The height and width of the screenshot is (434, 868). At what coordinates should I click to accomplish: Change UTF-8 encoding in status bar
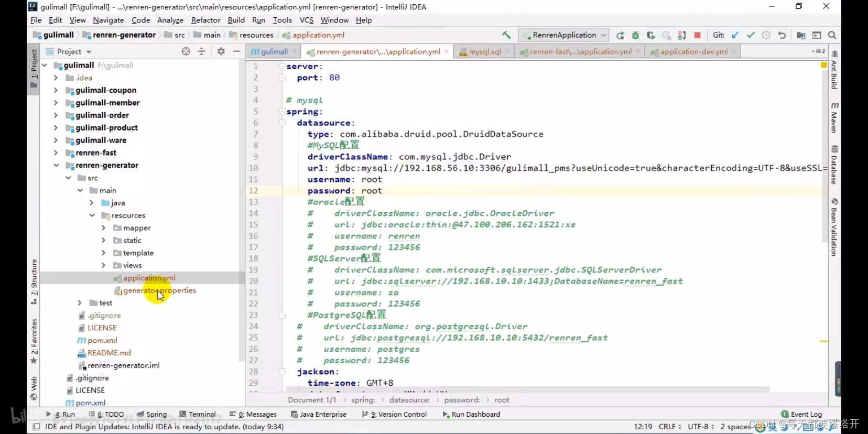[x=701, y=427]
